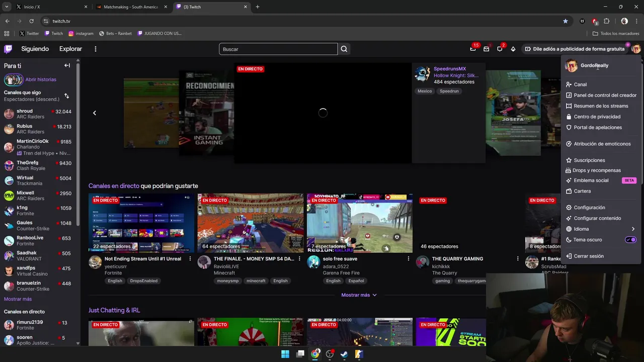Click Abrir historias in sidebar
644x362 pixels.
41,79
